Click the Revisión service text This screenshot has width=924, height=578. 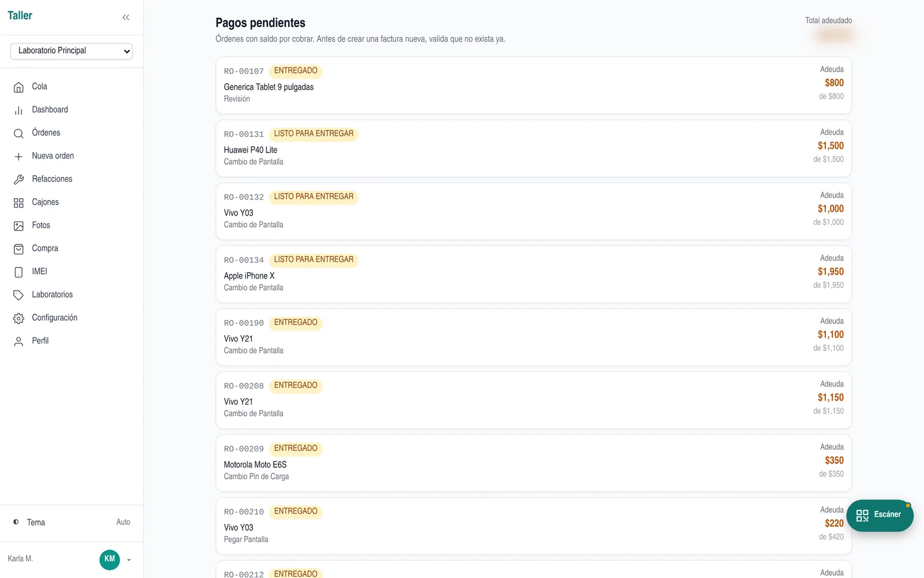tap(237, 99)
